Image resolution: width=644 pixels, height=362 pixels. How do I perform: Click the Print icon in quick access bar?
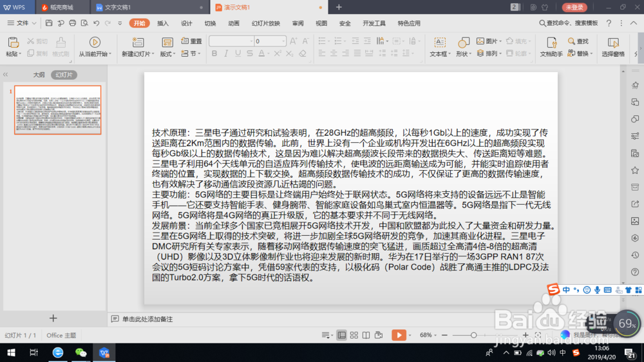click(72, 23)
